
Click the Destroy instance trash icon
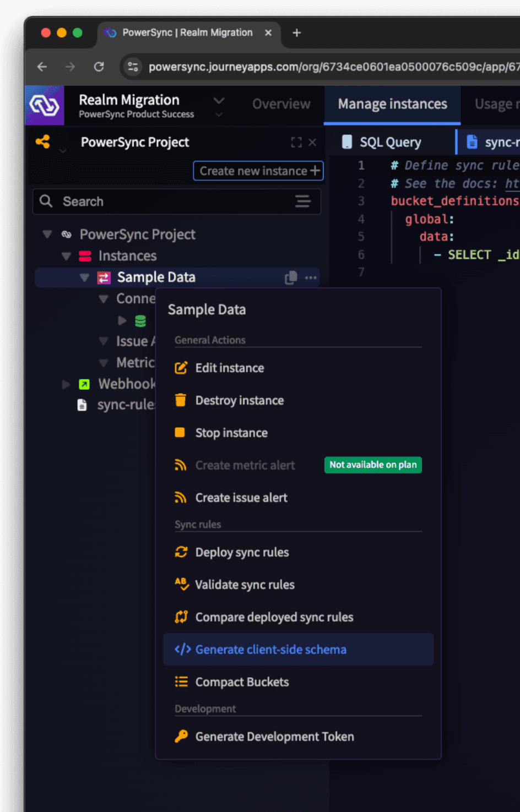tap(181, 400)
